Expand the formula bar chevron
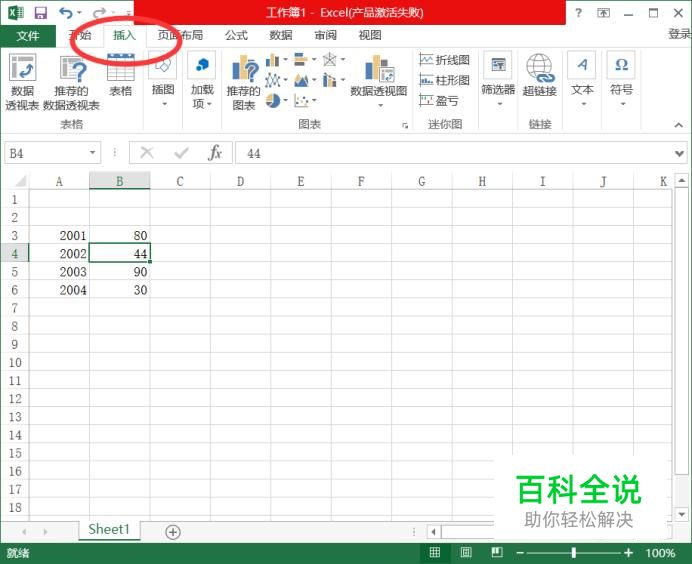The width and height of the screenshot is (692, 564). tap(680, 154)
